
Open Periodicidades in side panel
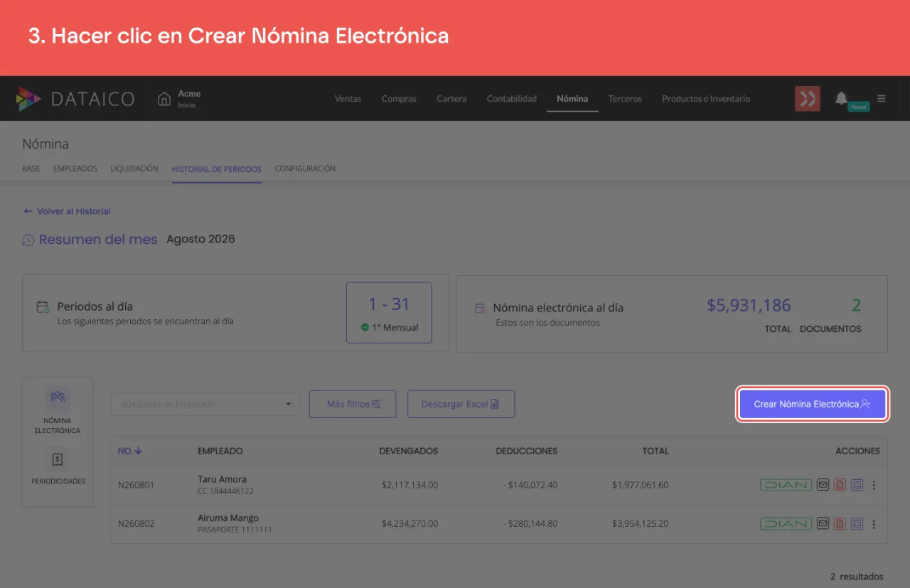pyautogui.click(x=58, y=466)
